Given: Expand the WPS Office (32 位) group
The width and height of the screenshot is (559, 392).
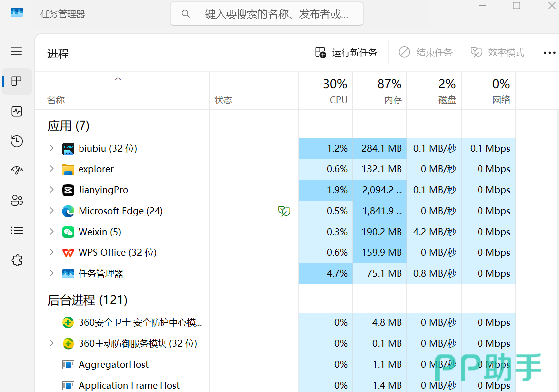Looking at the screenshot, I should click(51, 252).
